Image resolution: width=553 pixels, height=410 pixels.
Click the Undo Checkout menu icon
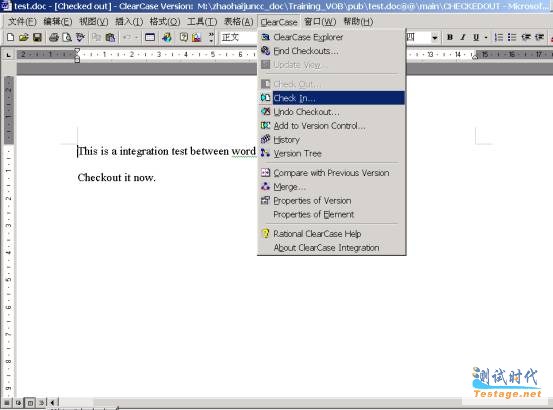(x=266, y=112)
